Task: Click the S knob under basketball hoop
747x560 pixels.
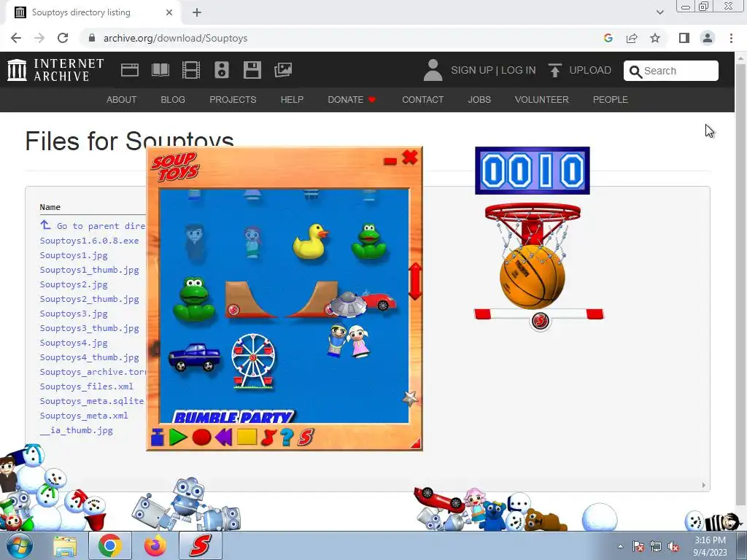Action: 540,321
